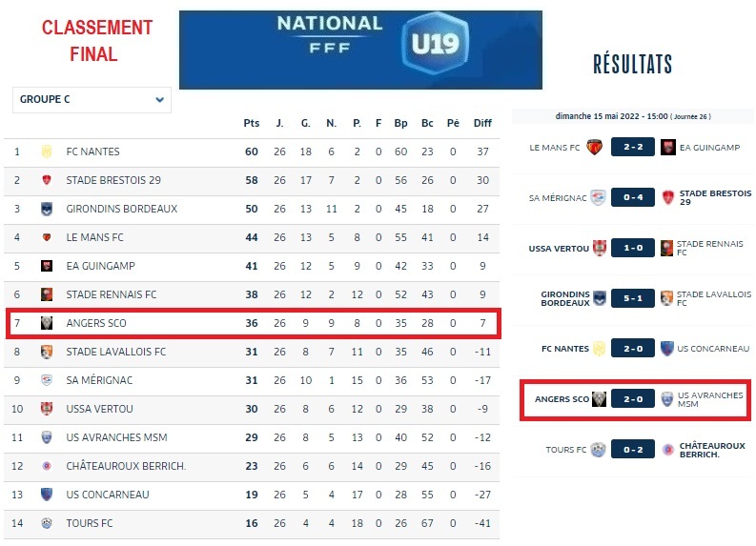Click the Le Mans 2-2 Guingamp score
This screenshot has width=756, height=546.
tap(633, 147)
